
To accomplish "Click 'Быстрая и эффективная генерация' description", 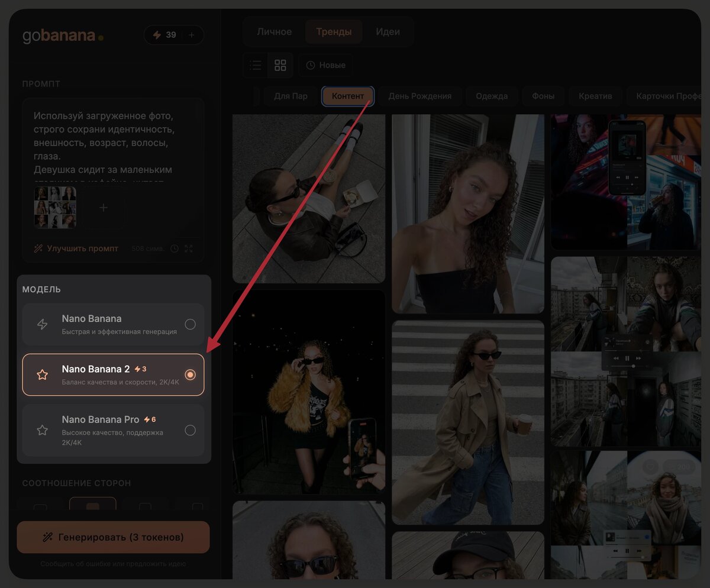I will [120, 332].
